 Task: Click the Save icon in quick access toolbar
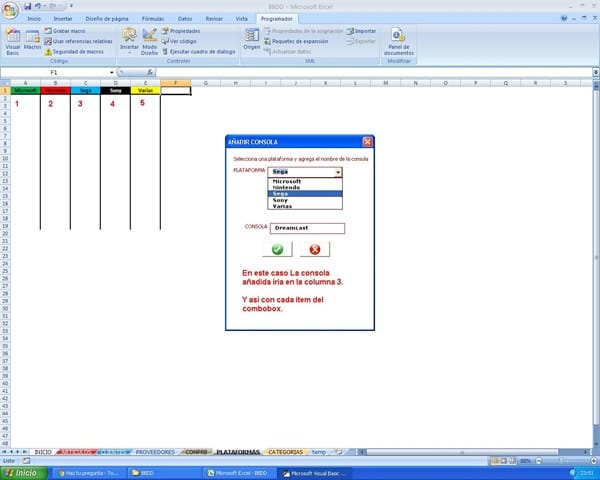[x=28, y=6]
